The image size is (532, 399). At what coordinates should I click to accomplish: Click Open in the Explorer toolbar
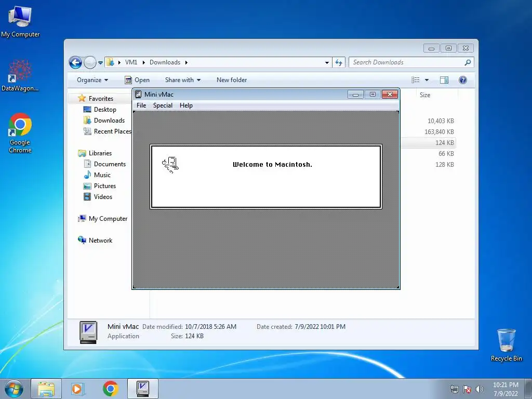coord(137,80)
